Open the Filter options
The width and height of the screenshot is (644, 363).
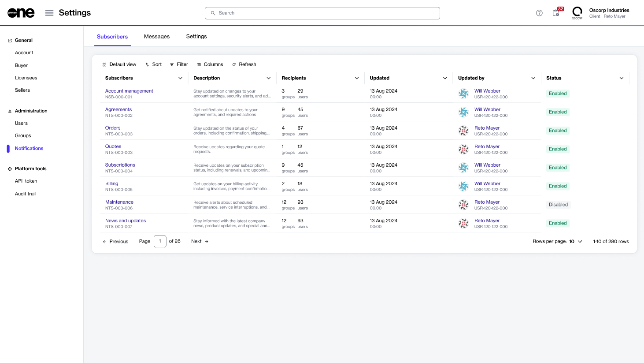click(x=179, y=64)
